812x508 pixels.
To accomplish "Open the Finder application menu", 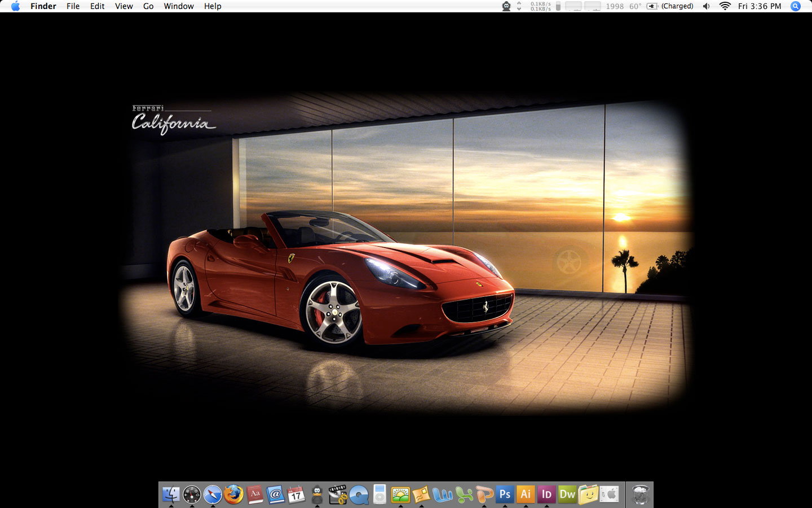I will pyautogui.click(x=43, y=6).
